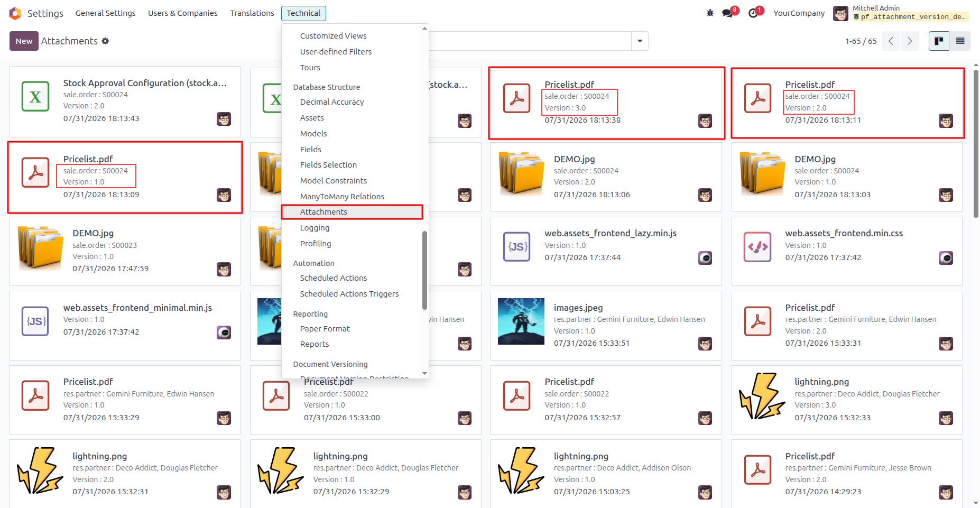
Task: Open the Attachments gear actions menu
Action: 105,41
